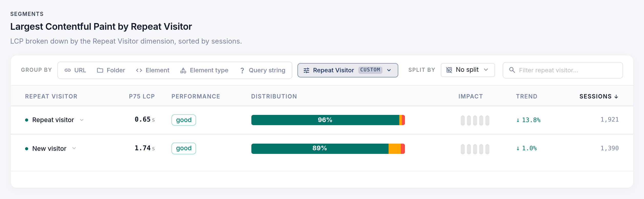Click the Distribution column header
644x199 pixels.
274,96
